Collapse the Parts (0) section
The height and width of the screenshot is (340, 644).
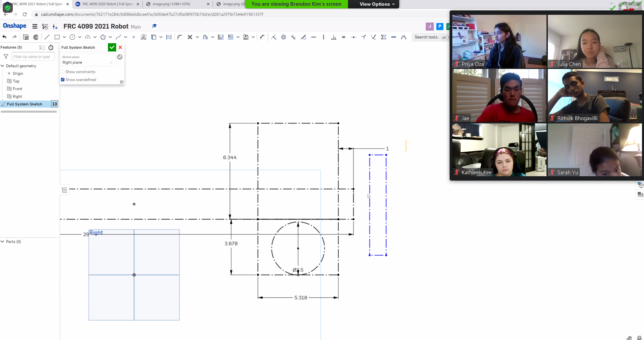3,241
